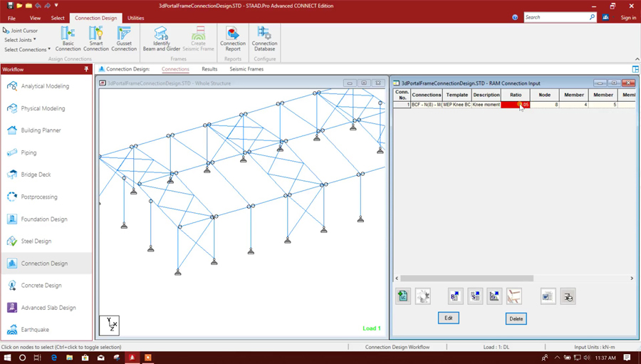Click in the Search input field
This screenshot has width=641, height=364.
click(x=556, y=17)
